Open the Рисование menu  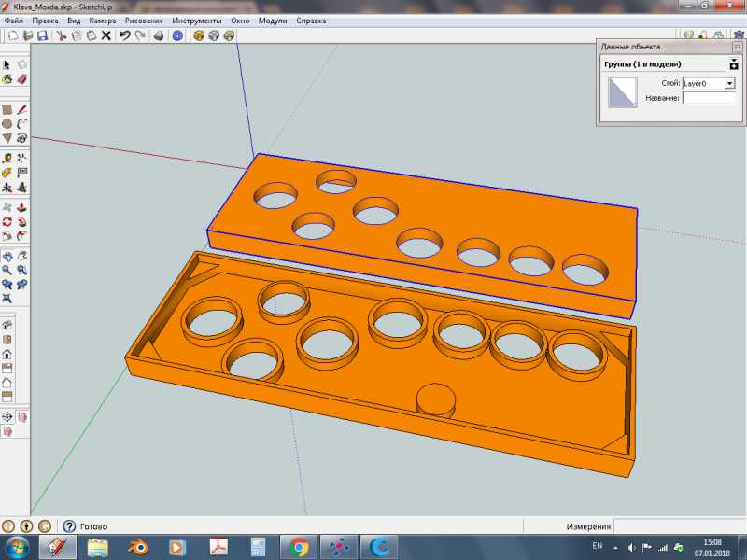144,21
